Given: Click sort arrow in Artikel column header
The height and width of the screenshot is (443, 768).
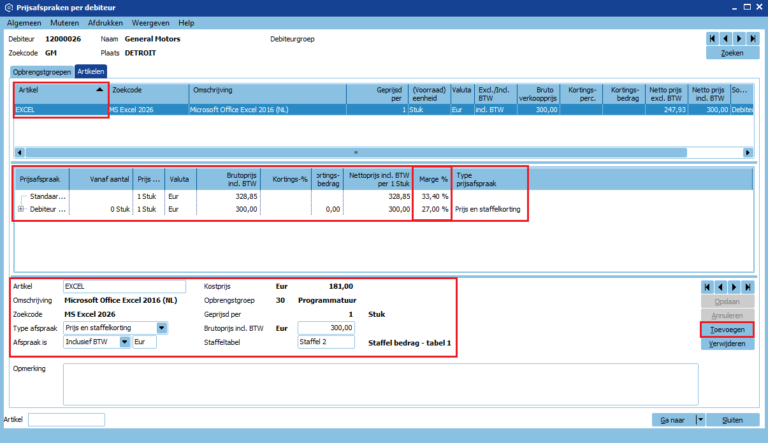Looking at the screenshot, I should click(x=99, y=89).
